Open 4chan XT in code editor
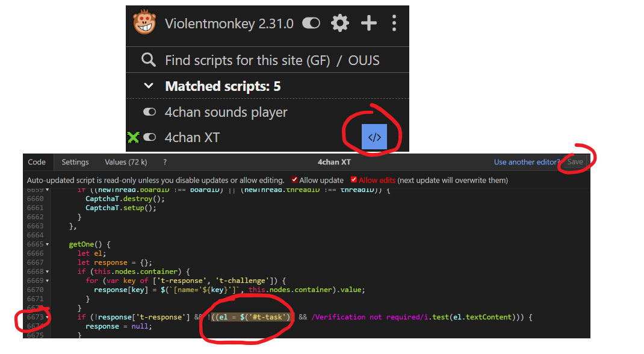The height and width of the screenshot is (354, 644). pos(374,137)
